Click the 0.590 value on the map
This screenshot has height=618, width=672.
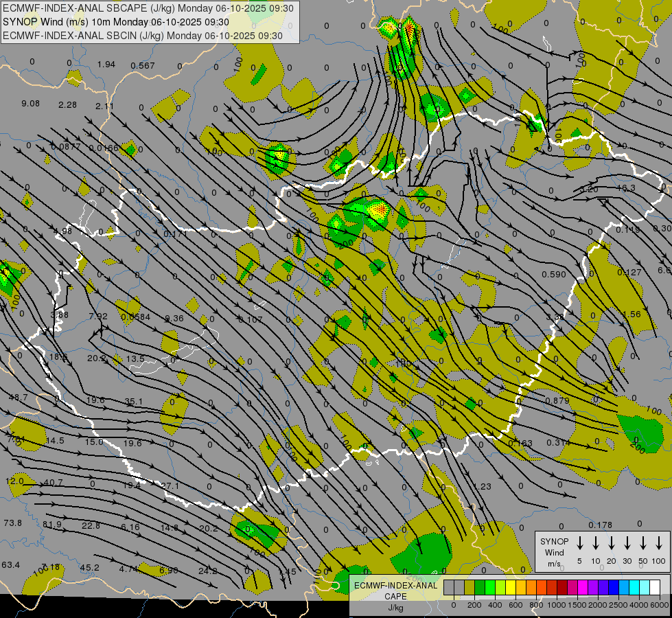(554, 274)
